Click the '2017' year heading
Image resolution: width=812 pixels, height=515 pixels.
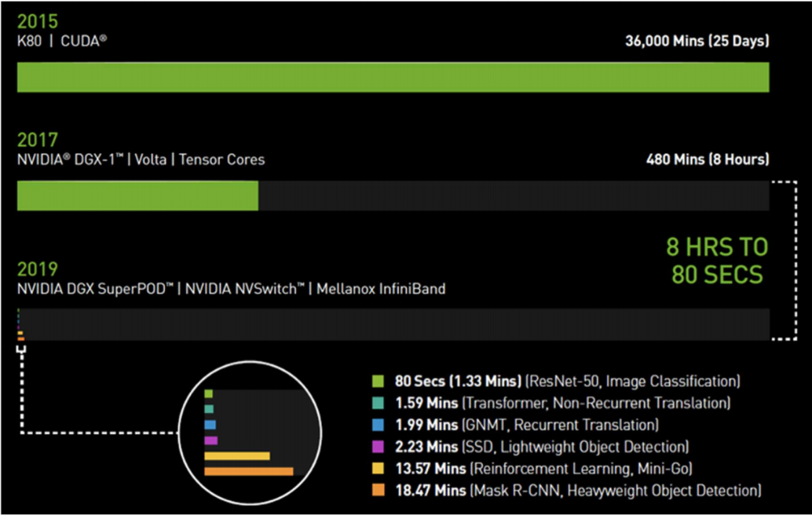point(37,140)
